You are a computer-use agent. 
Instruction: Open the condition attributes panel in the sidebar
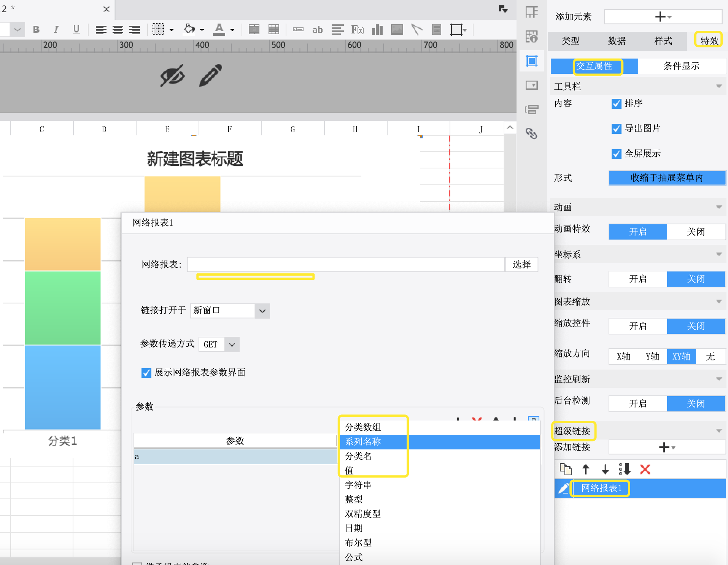click(x=532, y=110)
